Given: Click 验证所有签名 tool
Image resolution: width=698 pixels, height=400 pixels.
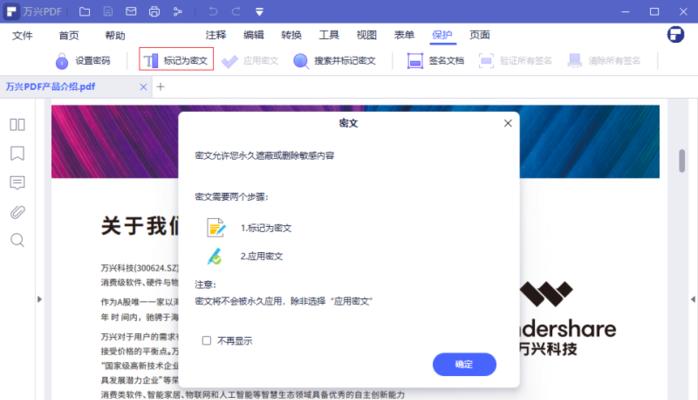Looking at the screenshot, I should 515,61.
